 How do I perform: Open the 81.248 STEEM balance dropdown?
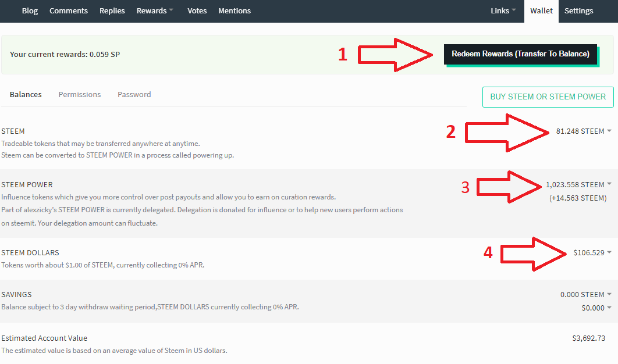coord(584,131)
